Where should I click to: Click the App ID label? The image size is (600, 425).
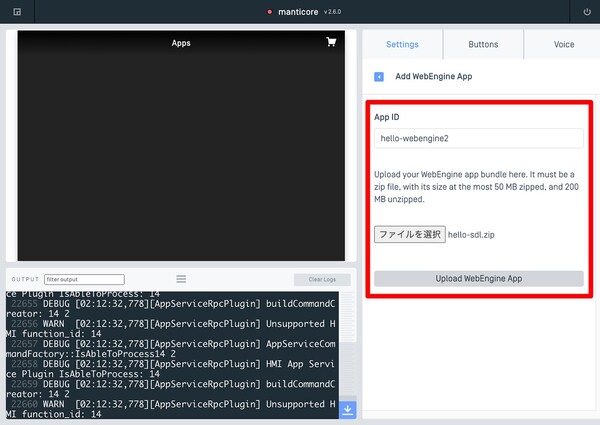(x=386, y=117)
